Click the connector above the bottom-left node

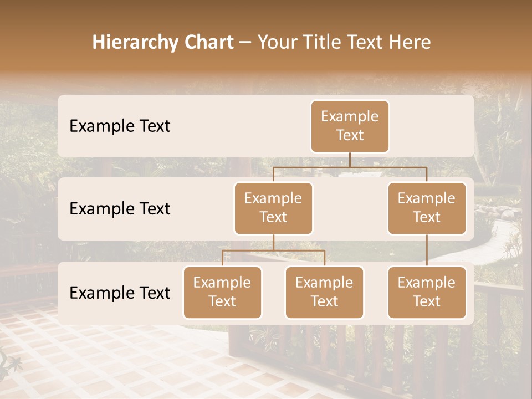click(222, 258)
